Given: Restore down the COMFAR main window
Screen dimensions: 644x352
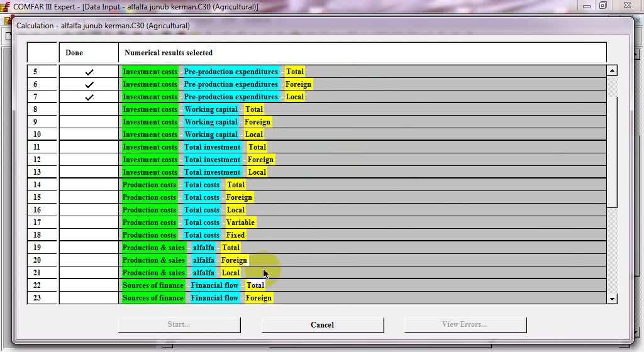Looking at the screenshot, I should point(602,6).
